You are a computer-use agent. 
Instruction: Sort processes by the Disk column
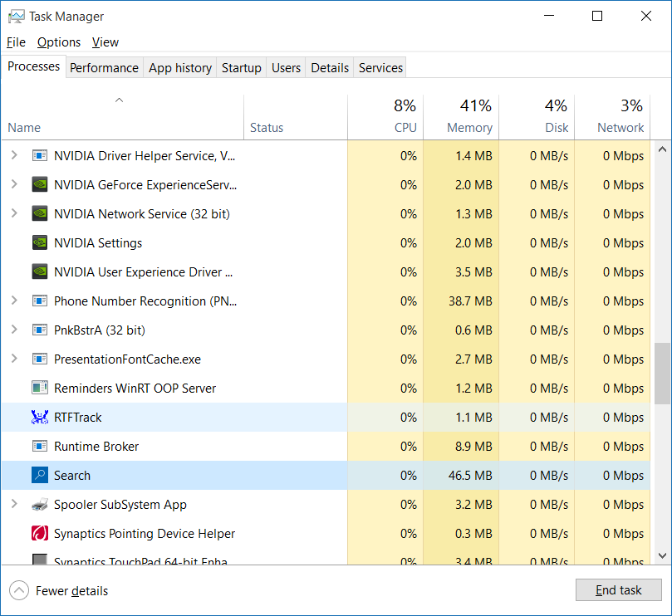tap(537, 117)
